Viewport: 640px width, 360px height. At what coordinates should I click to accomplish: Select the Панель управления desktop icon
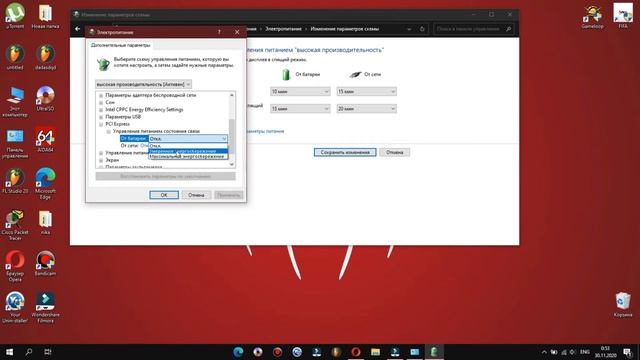coord(15,143)
